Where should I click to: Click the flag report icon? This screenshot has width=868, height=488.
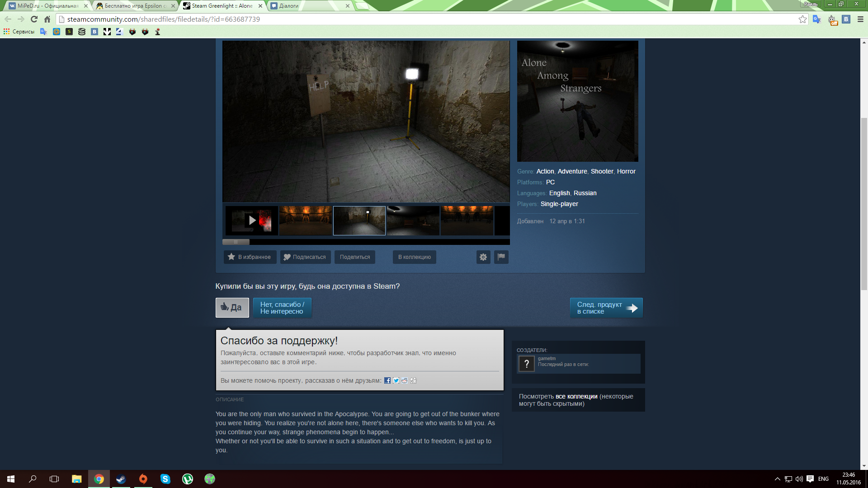[x=501, y=257]
